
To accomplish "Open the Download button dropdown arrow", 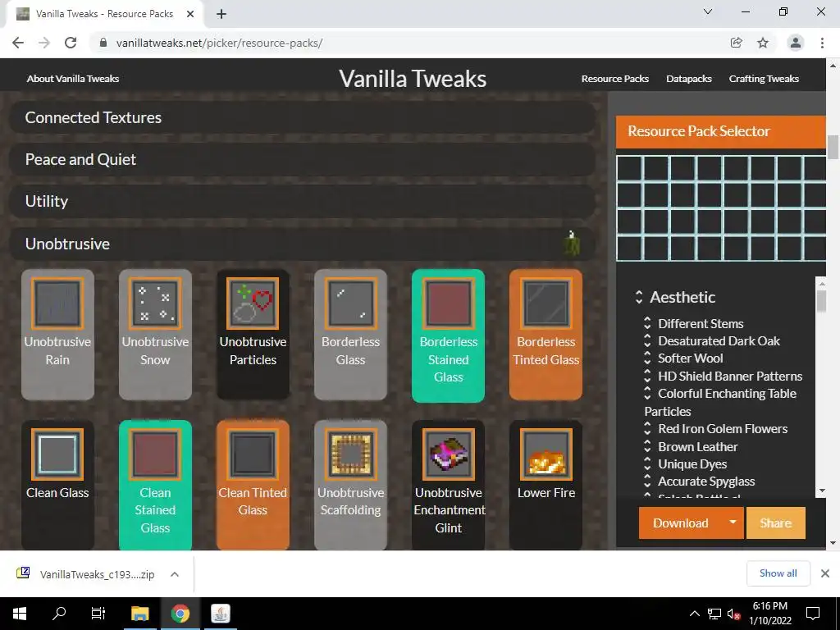I will tap(733, 523).
